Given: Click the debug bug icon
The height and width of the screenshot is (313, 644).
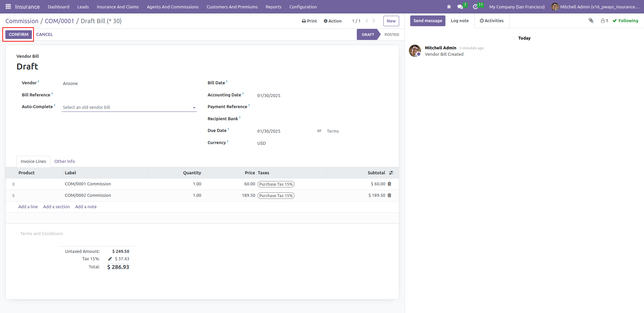Looking at the screenshot, I should click(x=449, y=7).
